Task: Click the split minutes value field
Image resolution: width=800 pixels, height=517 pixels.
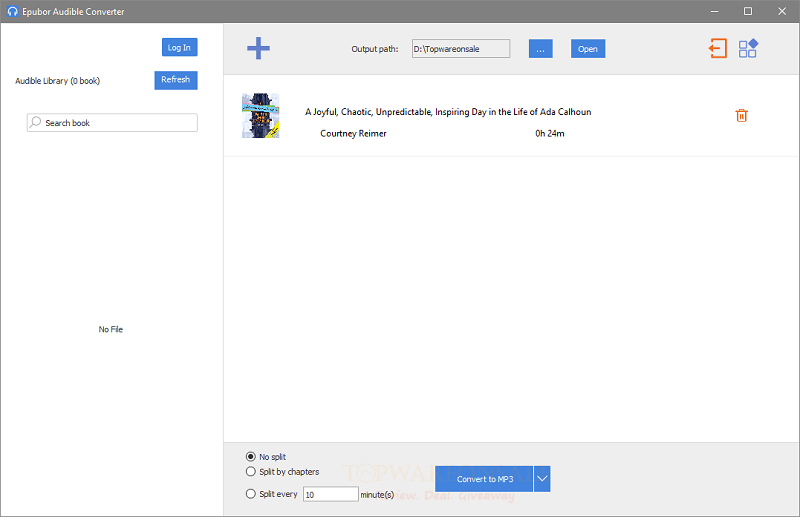Action: (331, 494)
